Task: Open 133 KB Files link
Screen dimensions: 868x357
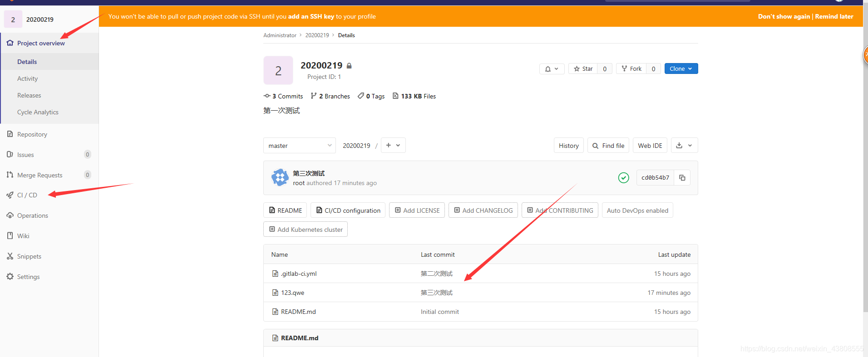Action: click(414, 96)
